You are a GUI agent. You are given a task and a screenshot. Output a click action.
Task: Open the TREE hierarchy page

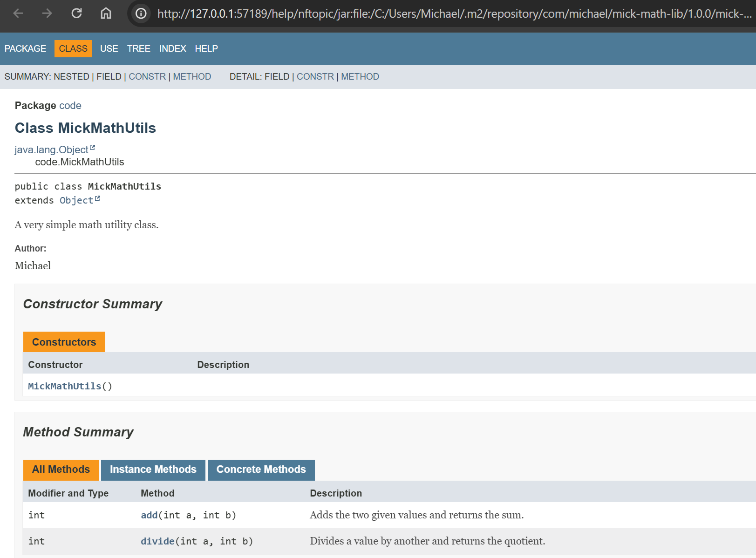tap(139, 48)
